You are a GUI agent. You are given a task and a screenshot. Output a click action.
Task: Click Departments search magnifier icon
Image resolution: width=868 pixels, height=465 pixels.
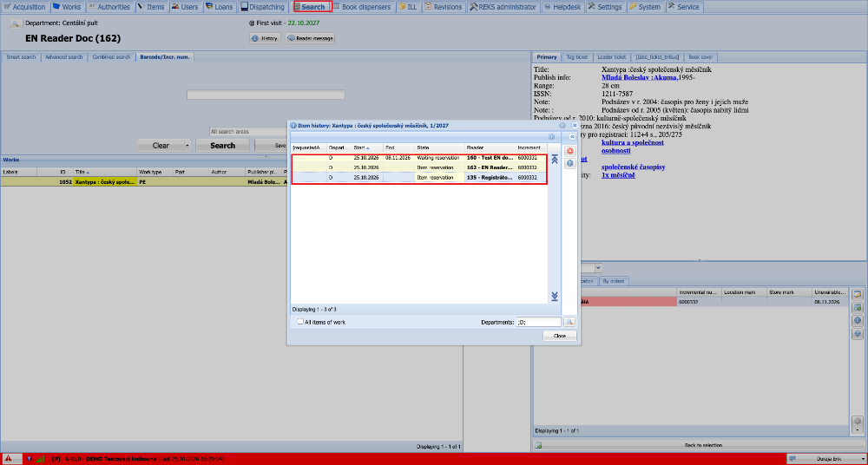tap(569, 322)
